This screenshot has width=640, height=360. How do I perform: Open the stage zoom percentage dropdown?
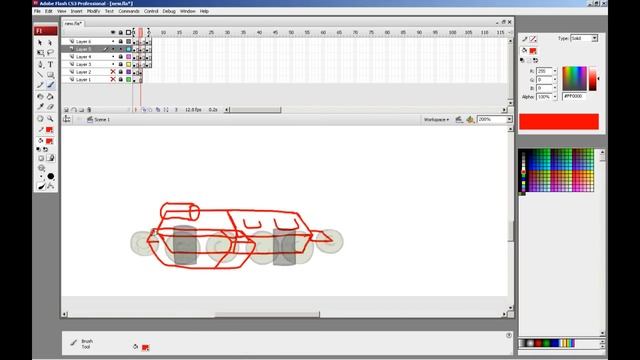(x=509, y=119)
